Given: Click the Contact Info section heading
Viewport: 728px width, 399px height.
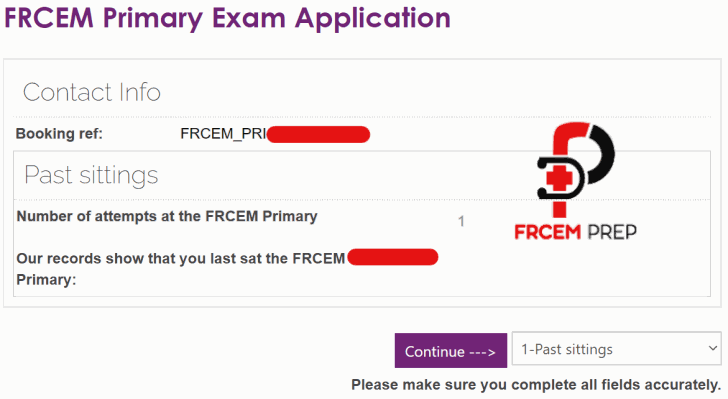Looking at the screenshot, I should 92,92.
